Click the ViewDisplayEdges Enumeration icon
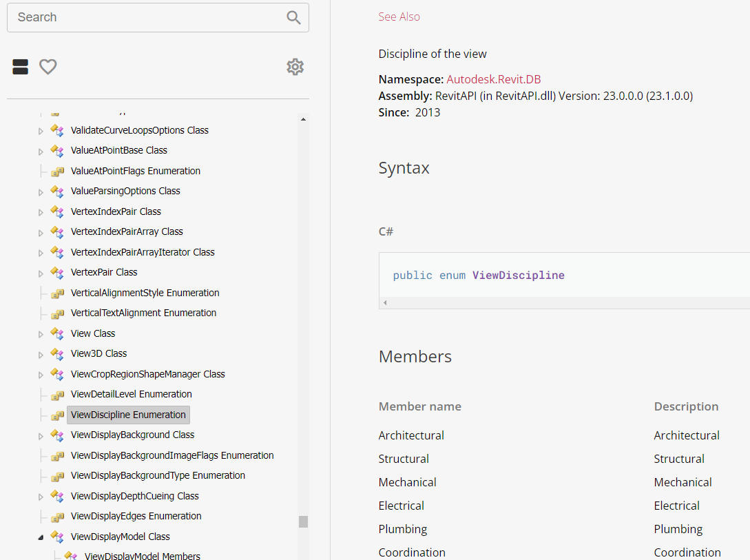The height and width of the screenshot is (560, 750). (57, 517)
